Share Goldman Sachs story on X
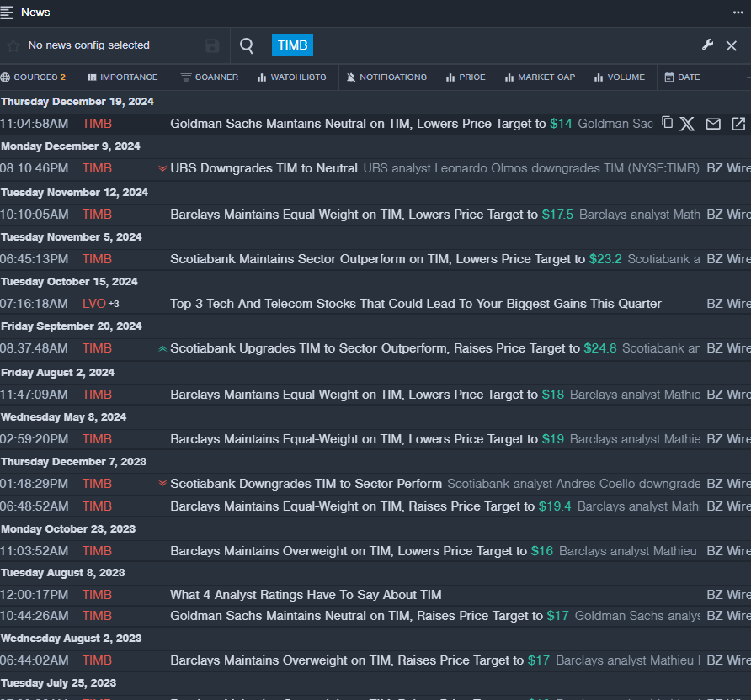Screen dimensions: 751x700 coord(687,124)
